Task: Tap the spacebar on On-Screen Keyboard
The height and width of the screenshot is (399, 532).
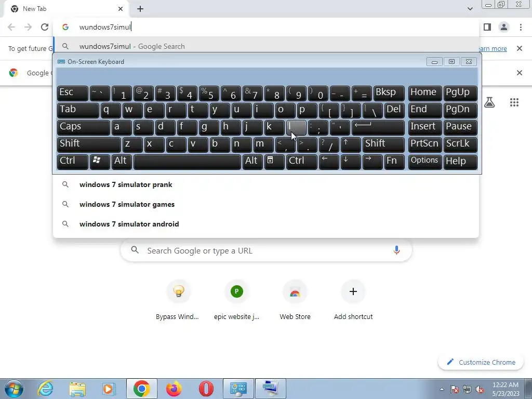Action: point(187,162)
